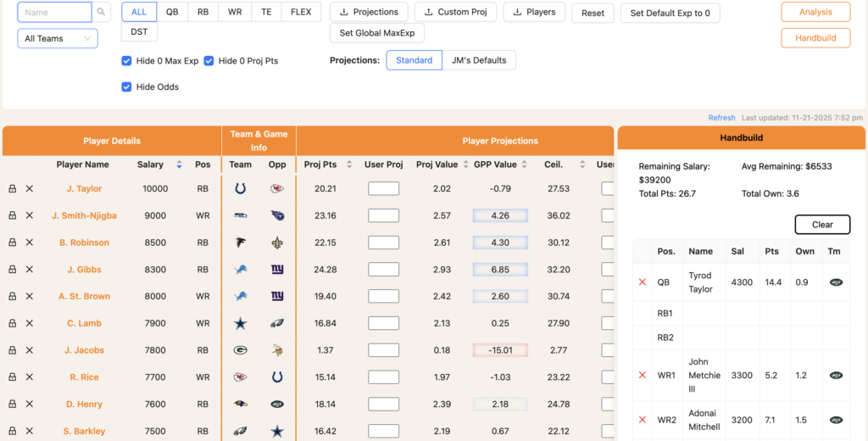Sort by Salary using the column sort arrows
Screen dimensions: 868x441
point(179,165)
